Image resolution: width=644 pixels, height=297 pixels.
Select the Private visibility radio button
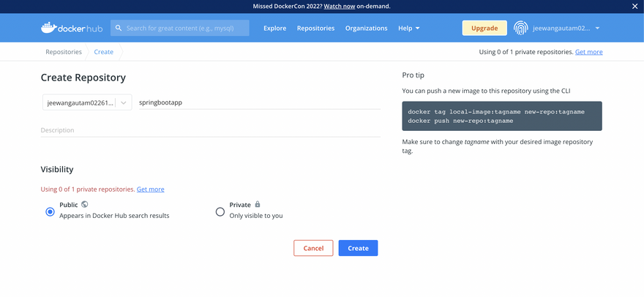pyautogui.click(x=220, y=211)
